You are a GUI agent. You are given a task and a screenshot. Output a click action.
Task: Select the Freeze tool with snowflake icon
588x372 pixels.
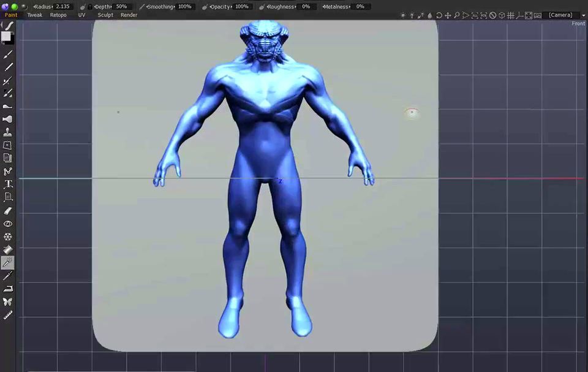[x=7, y=237]
